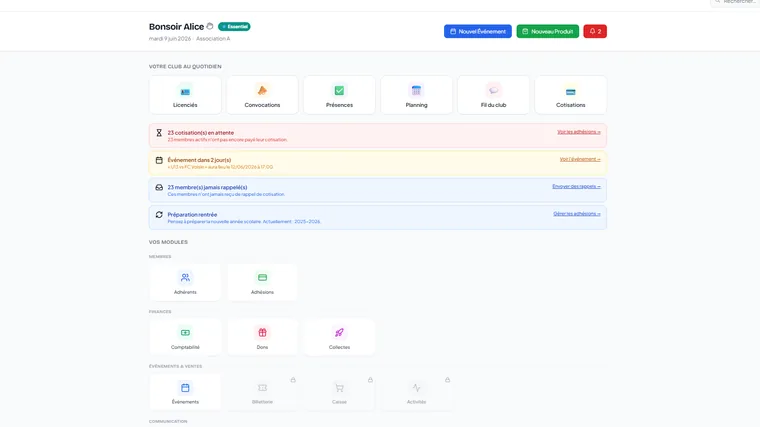Image resolution: width=760 pixels, height=427 pixels.
Task: Open the Comptabilité module
Action: point(185,337)
